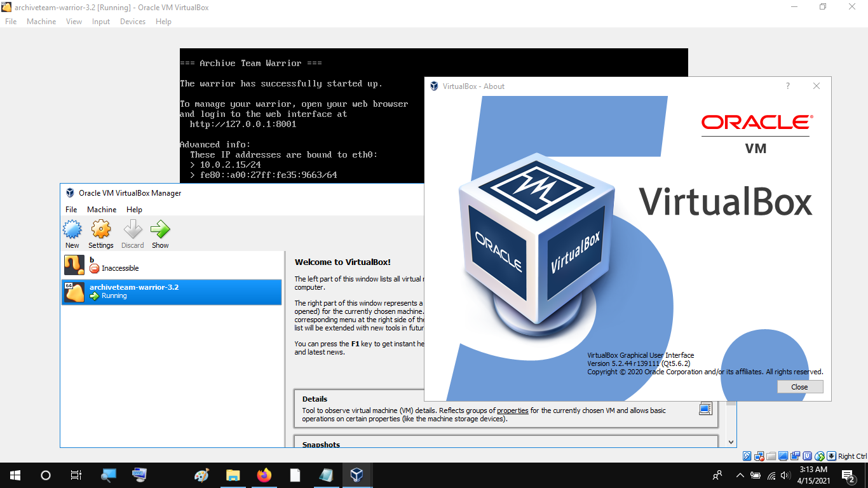The image size is (868, 488).
Task: Click the Right Ctrl host key label
Action: click(x=853, y=456)
